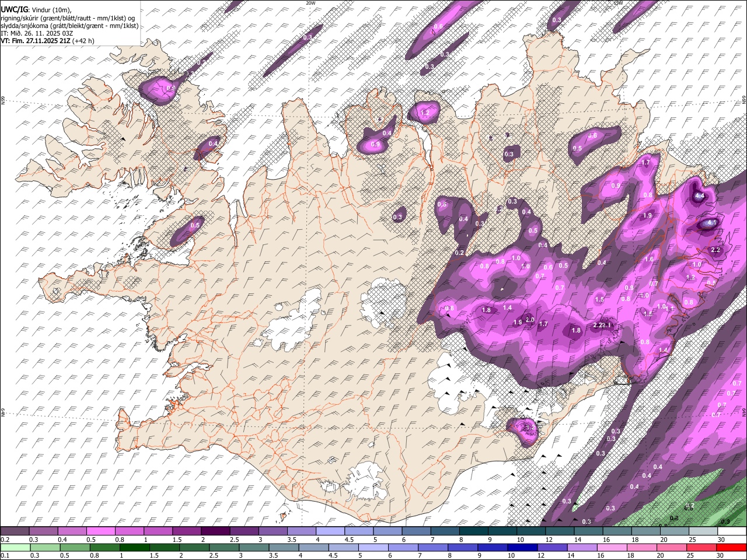Pick lower legend swatch between 16 and 18

click(x=613, y=547)
